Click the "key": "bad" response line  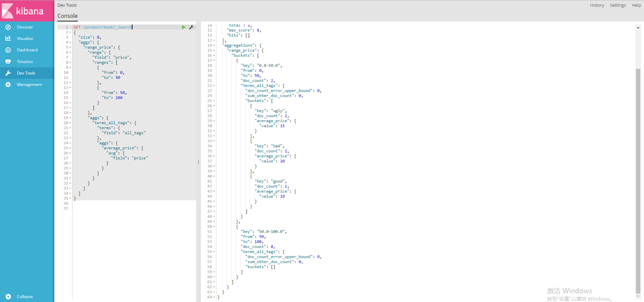270,146
